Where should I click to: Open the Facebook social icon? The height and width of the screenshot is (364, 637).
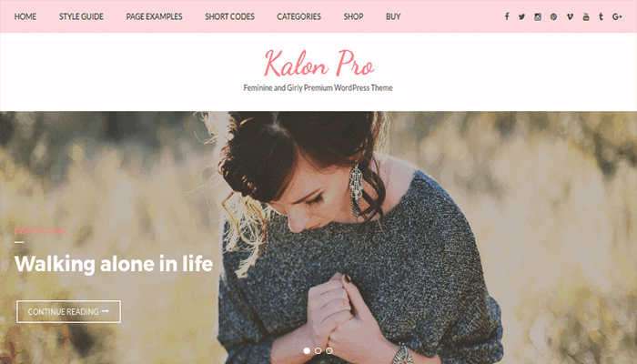tap(507, 16)
